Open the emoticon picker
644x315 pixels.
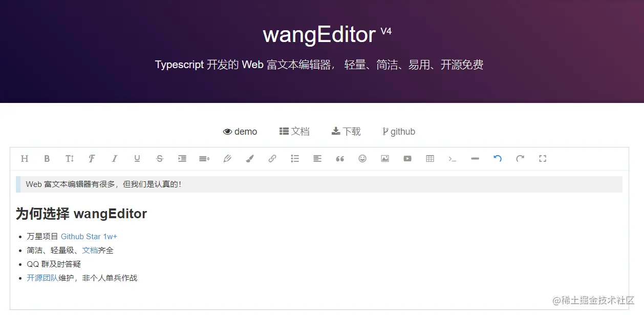(362, 159)
